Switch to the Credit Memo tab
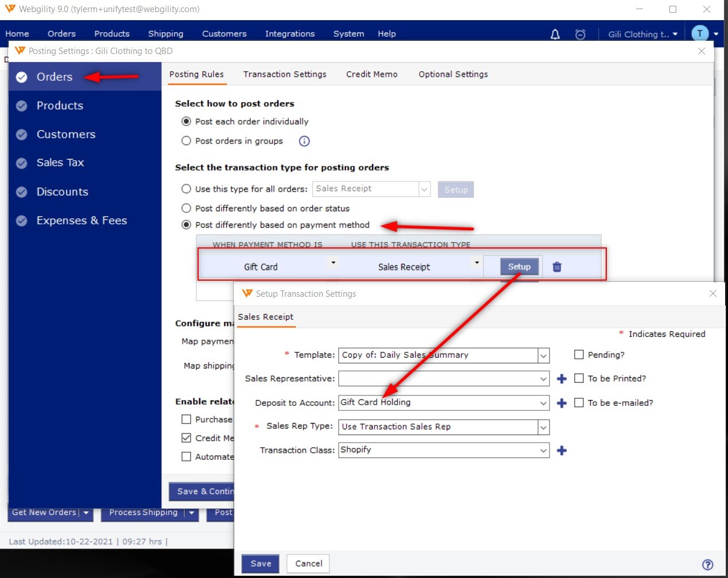This screenshot has width=728, height=578. [371, 74]
